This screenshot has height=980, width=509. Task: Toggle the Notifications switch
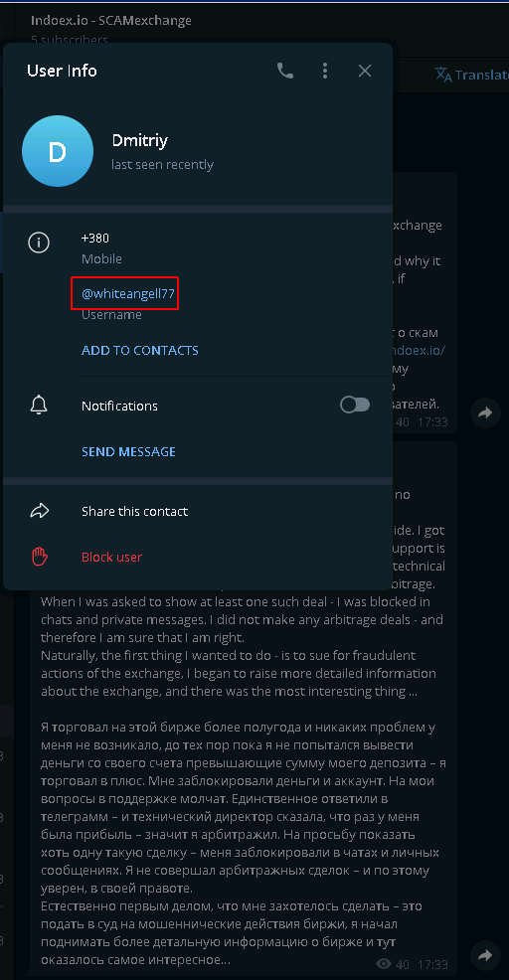tap(355, 405)
